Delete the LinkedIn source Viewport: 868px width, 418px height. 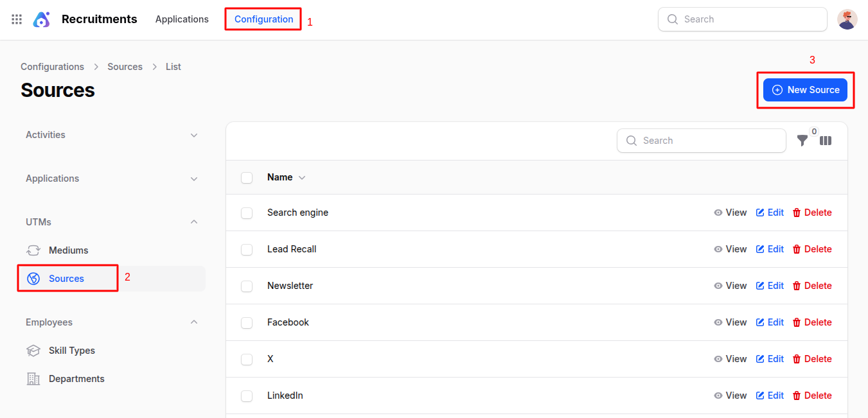pos(812,396)
